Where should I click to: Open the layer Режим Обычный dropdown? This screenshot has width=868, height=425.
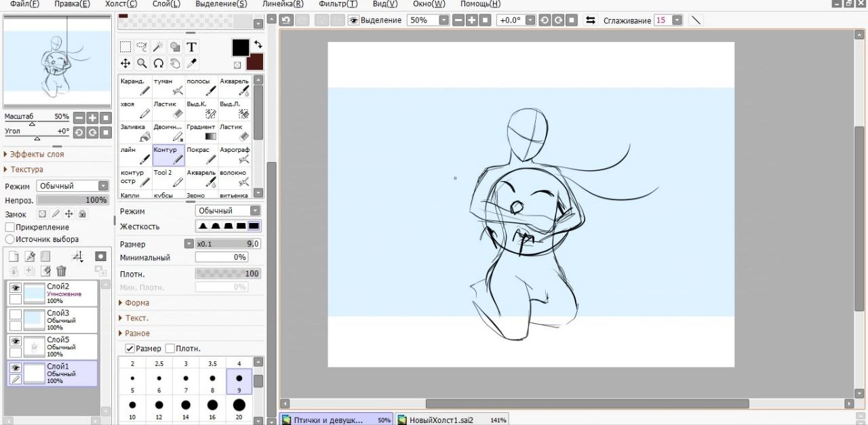[x=73, y=186]
